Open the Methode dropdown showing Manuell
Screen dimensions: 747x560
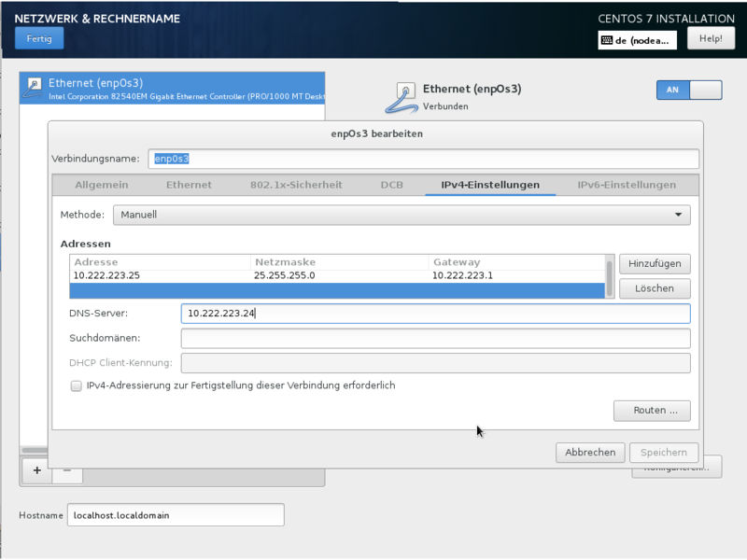(x=402, y=215)
